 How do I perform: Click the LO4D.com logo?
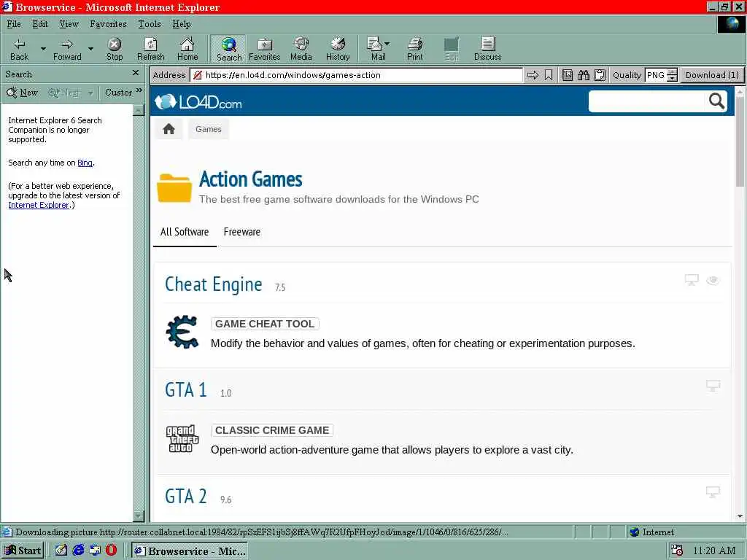tap(198, 102)
